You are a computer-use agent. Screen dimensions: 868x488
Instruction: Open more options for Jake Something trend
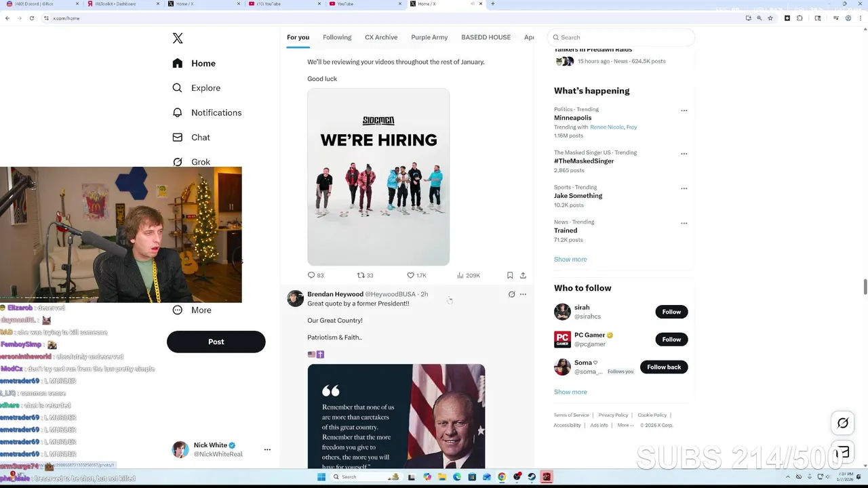[684, 188]
